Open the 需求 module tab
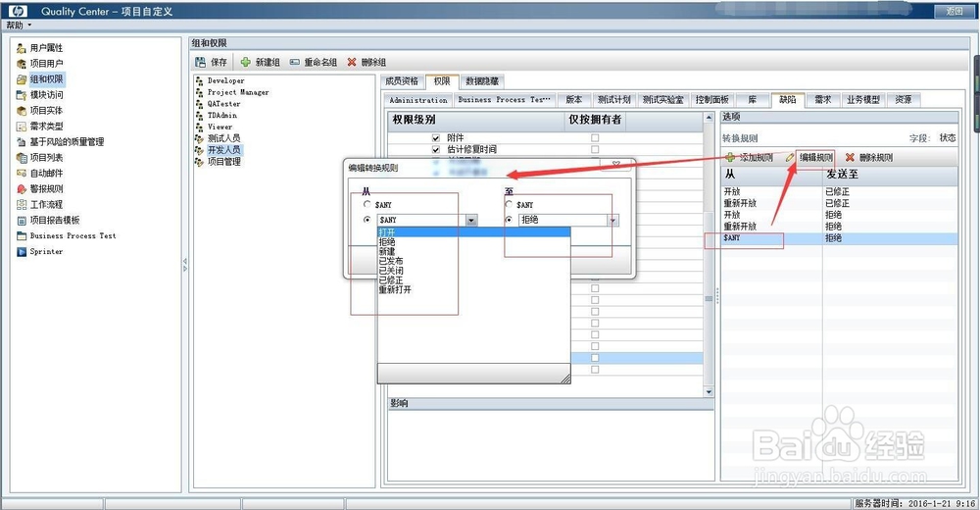This screenshot has height=510, width=980. [x=823, y=99]
